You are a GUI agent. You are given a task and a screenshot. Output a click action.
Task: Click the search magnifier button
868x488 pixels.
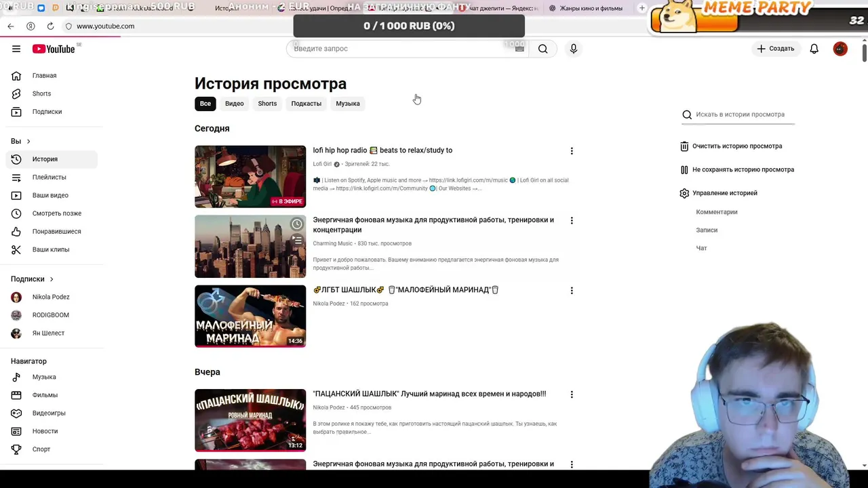[542, 49]
